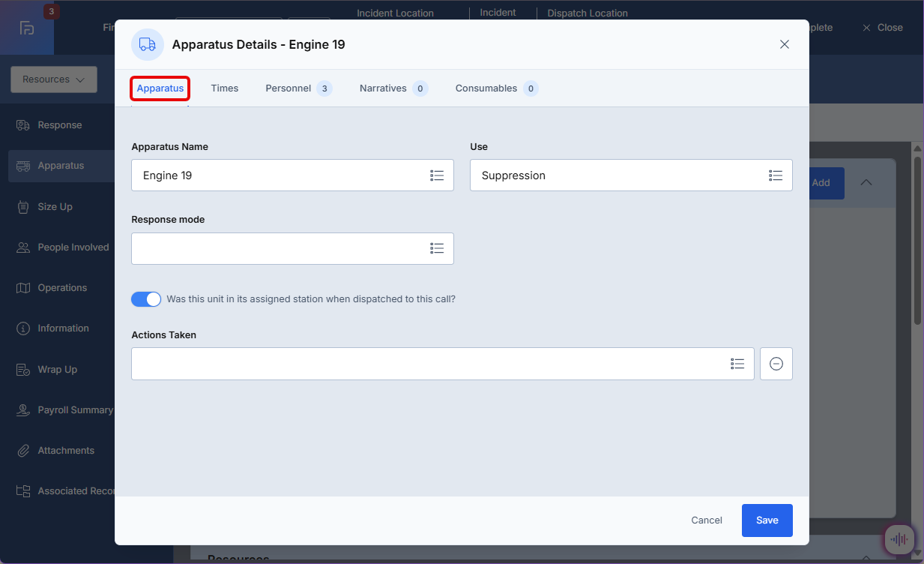The height and width of the screenshot is (564, 924).
Task: Switch to the Consumables tab
Action: click(496, 88)
